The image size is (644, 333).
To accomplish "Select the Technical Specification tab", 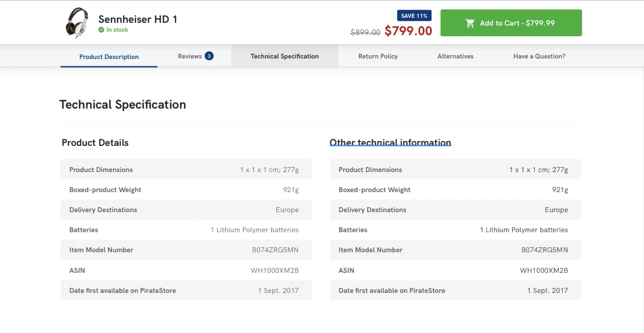I will (x=285, y=56).
